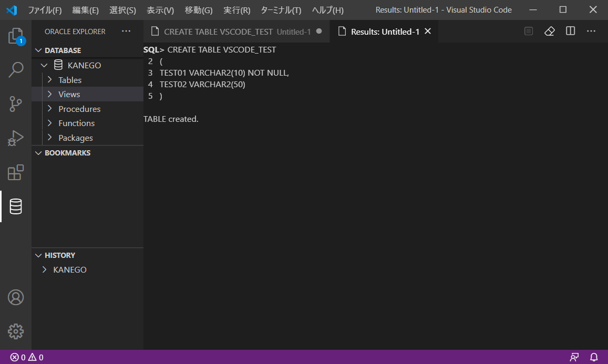
Task: Open the Search view
Action: click(x=16, y=70)
